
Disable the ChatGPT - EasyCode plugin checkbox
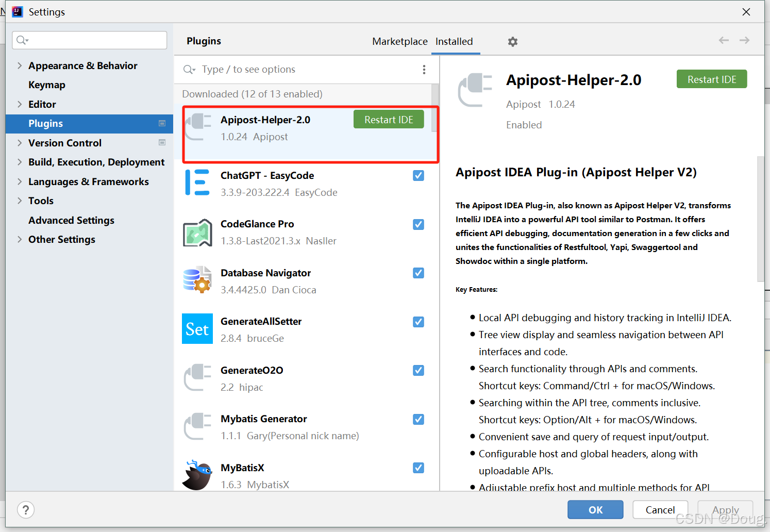coord(419,175)
